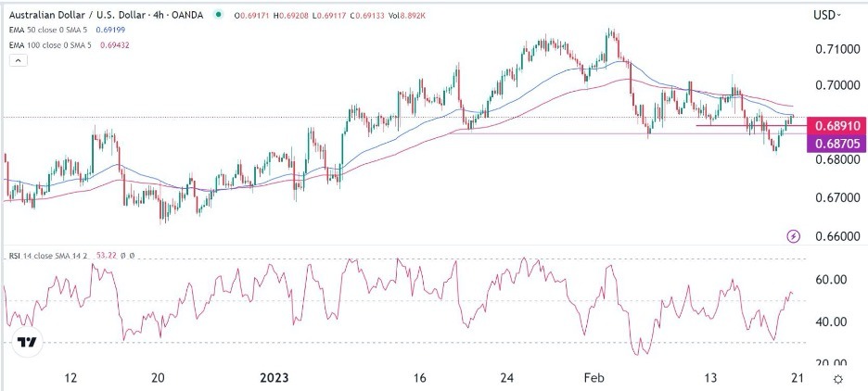This screenshot has height=391, width=868.
Task: Click the 16 date on time axis
Action: pyautogui.click(x=419, y=378)
